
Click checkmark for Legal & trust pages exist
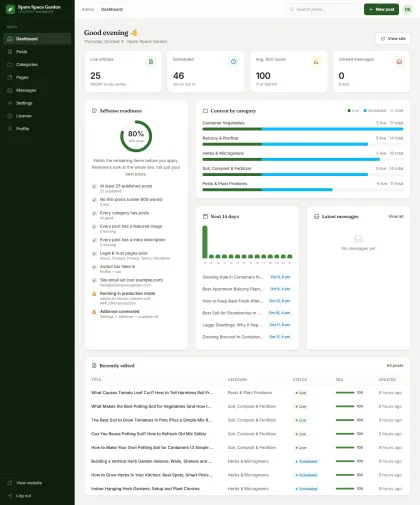pos(94,254)
